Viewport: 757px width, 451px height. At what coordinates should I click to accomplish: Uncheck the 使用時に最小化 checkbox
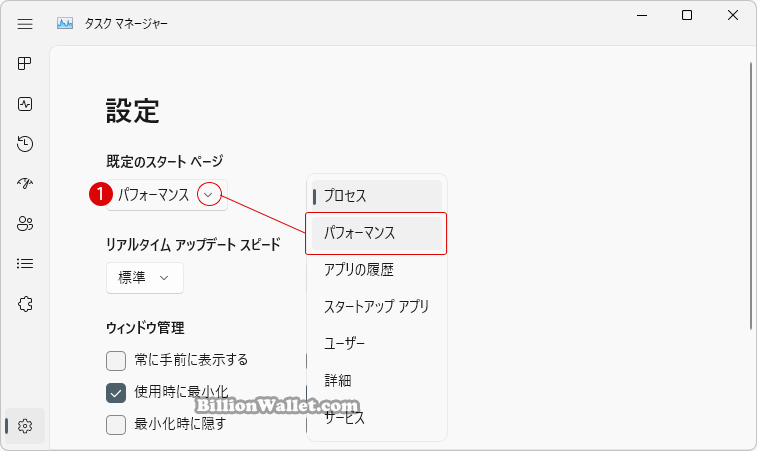116,393
